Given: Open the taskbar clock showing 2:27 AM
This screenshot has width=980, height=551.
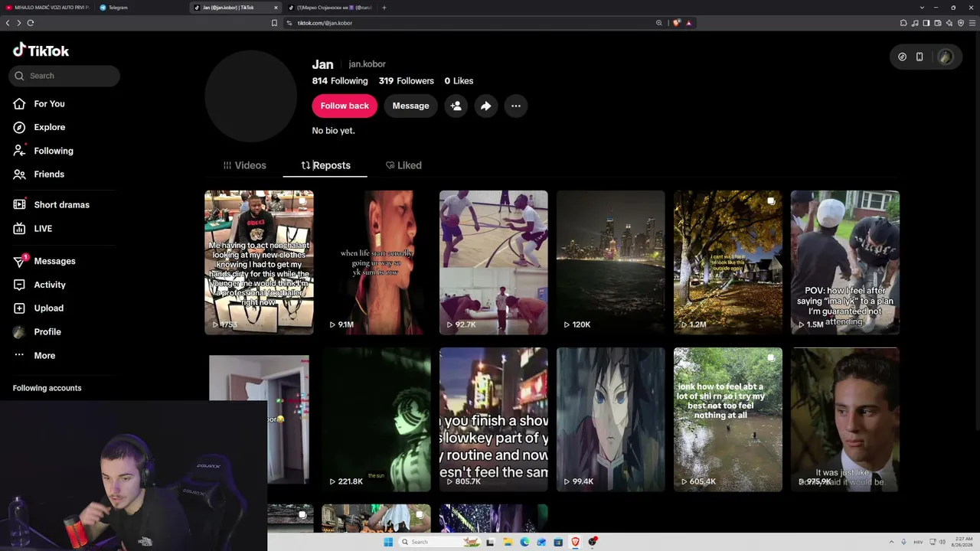Looking at the screenshot, I should [x=961, y=542].
